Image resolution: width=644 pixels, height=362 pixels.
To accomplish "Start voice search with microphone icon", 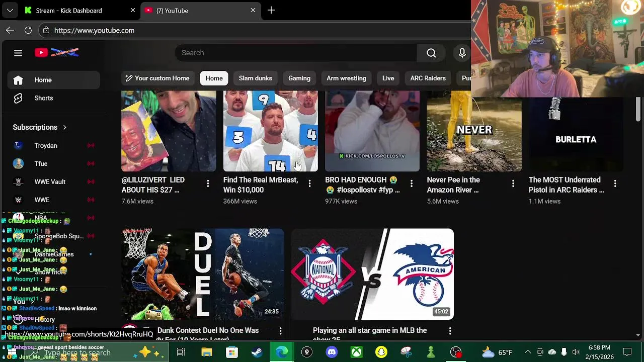I will click(x=462, y=53).
